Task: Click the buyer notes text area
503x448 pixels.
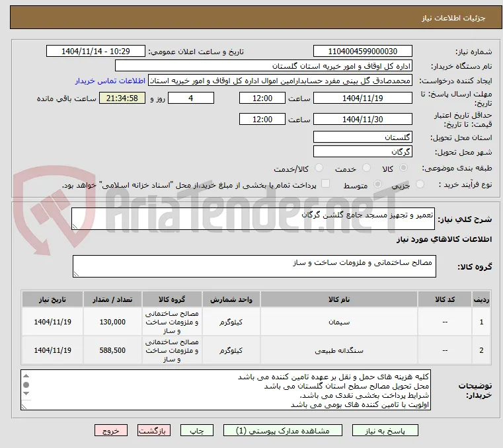Action: coord(225,390)
